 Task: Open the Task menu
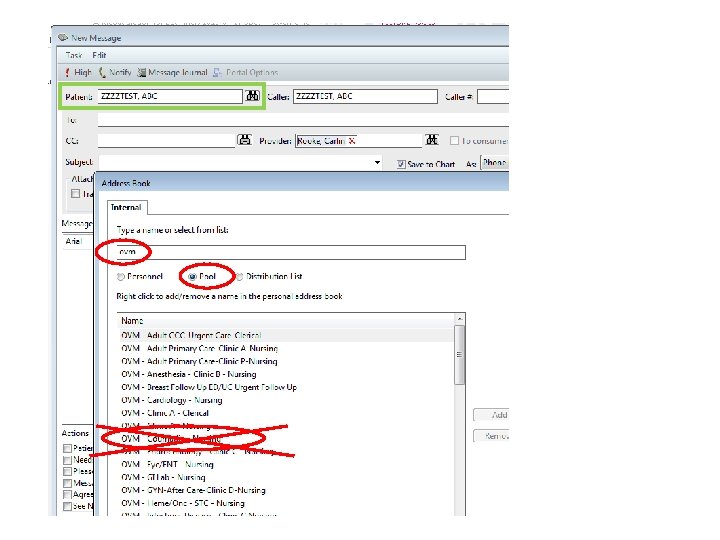pos(73,55)
